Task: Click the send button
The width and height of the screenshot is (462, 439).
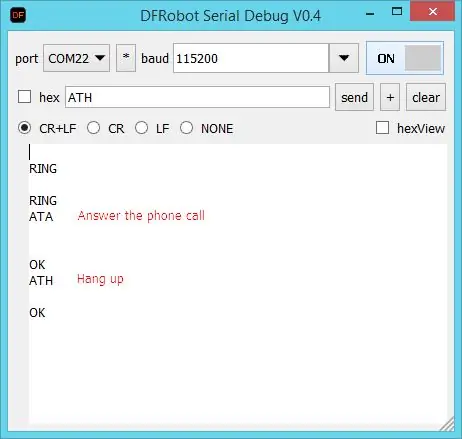Action: pos(354,97)
